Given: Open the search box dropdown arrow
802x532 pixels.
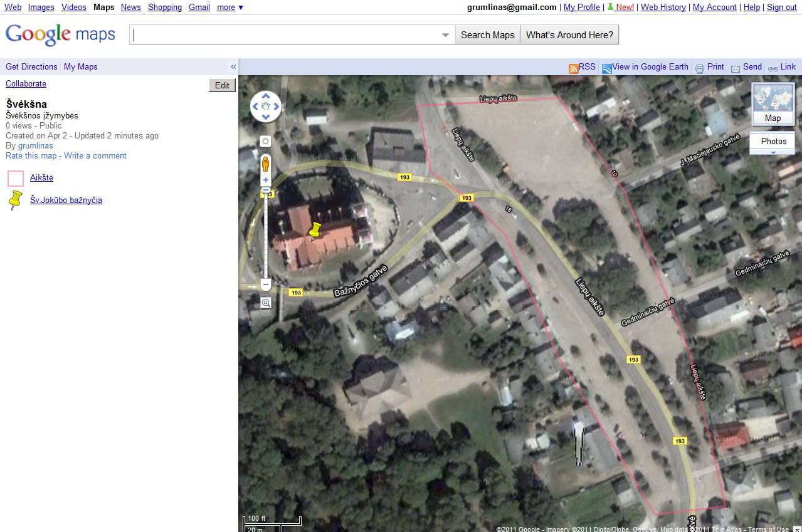Looking at the screenshot, I should (445, 35).
